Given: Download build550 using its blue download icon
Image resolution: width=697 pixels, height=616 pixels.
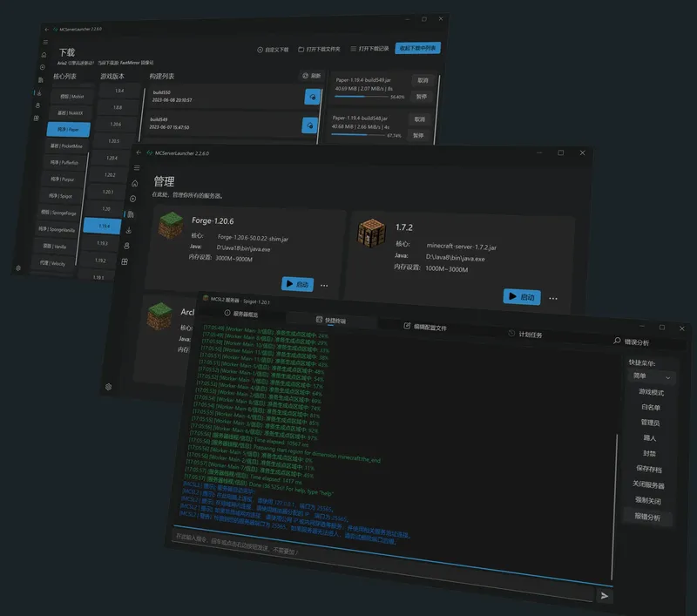Looking at the screenshot, I should [x=313, y=97].
